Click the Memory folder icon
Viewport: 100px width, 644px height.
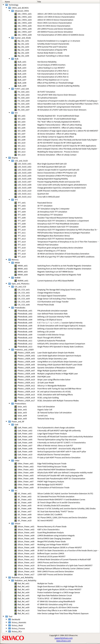10,260
